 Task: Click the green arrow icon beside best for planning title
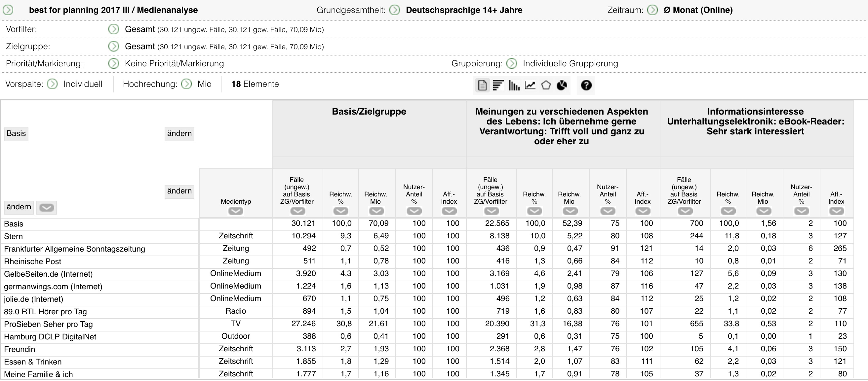8,10
